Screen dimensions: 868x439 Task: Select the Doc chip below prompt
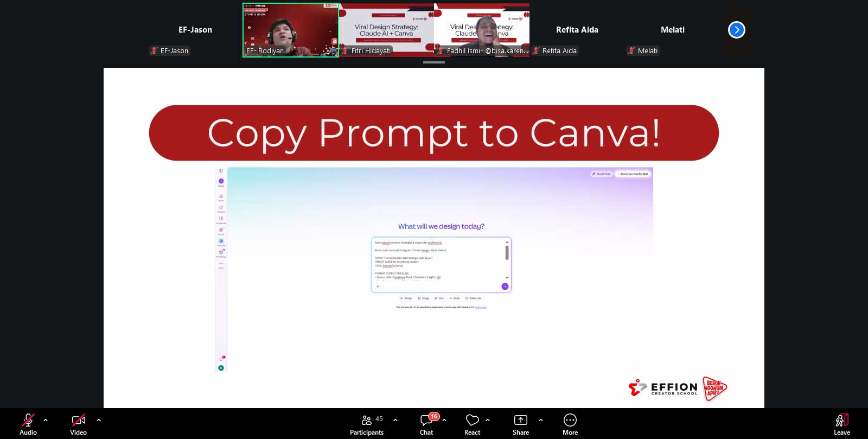pos(439,298)
